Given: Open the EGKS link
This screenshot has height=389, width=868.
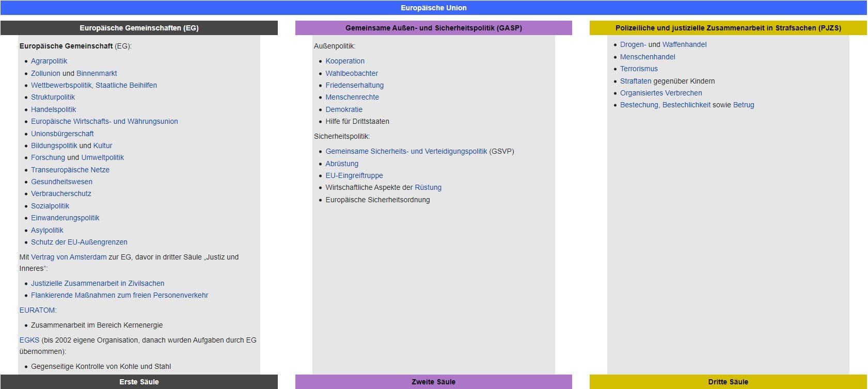Looking at the screenshot, I should 29,340.
